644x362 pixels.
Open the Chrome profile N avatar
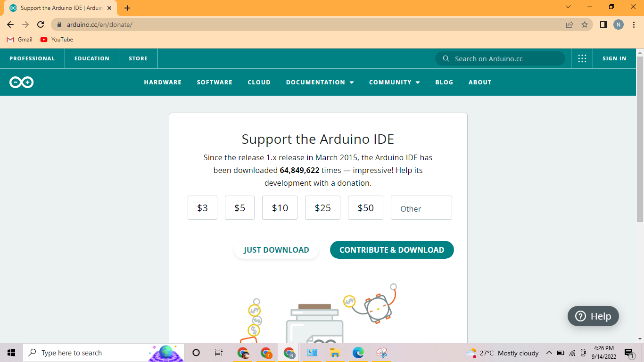coord(618,25)
